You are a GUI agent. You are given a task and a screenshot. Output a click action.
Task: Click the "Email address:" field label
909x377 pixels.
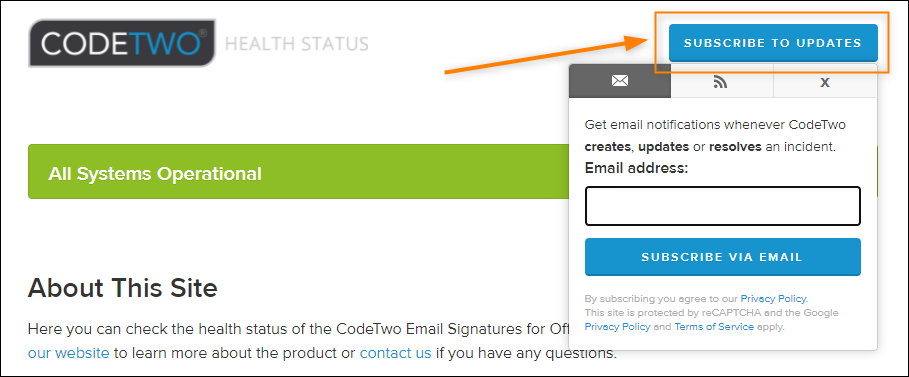(x=637, y=169)
